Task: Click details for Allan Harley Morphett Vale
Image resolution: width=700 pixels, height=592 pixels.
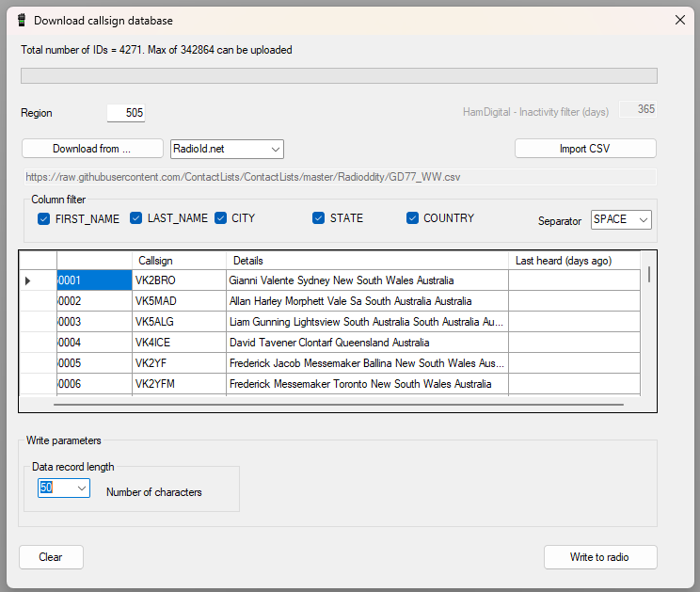Action: coord(367,301)
